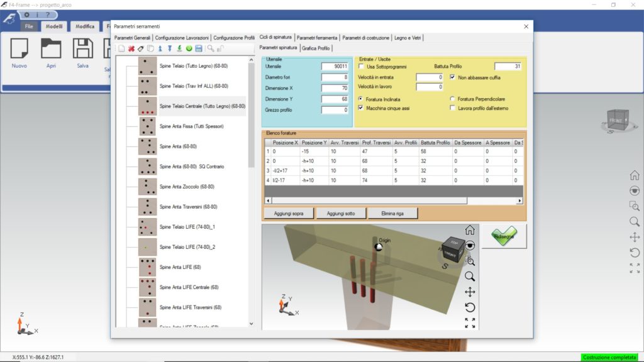The height and width of the screenshot is (362, 644).
Task: Switch to the Grafica Profilo tab
Action: tap(316, 48)
